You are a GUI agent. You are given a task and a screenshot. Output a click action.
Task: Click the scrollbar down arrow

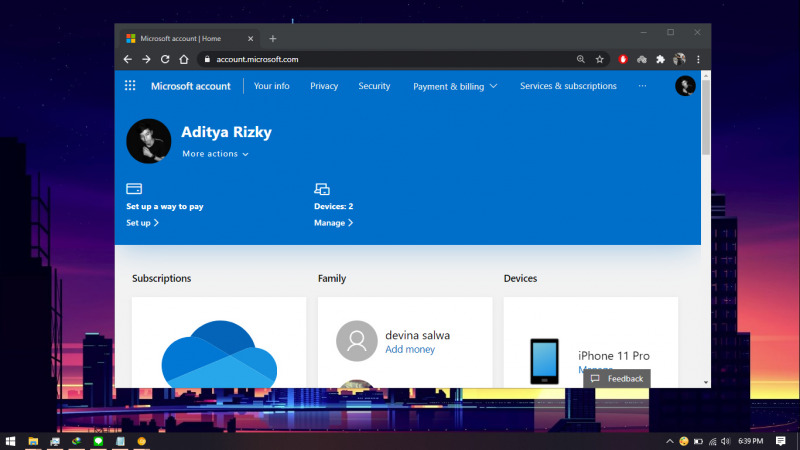click(706, 382)
